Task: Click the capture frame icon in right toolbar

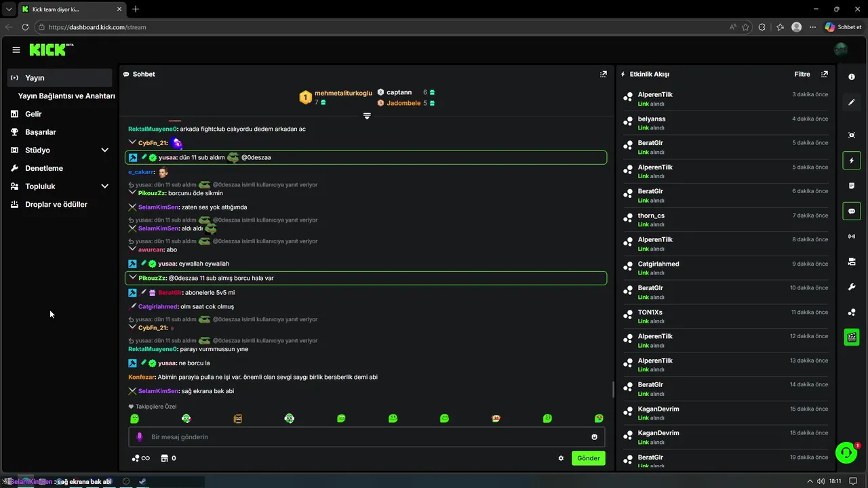Action: pos(852,135)
